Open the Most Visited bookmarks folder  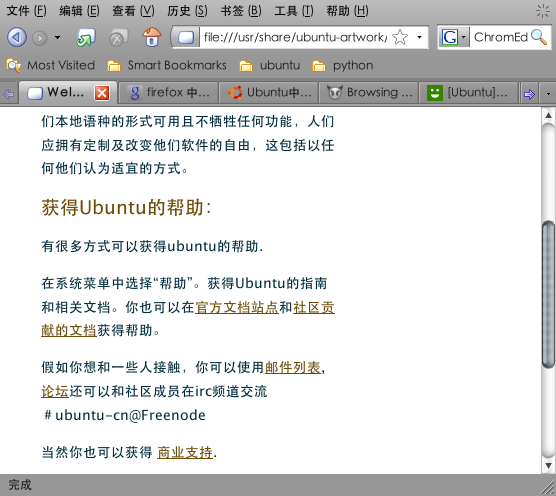pyautogui.click(x=51, y=66)
